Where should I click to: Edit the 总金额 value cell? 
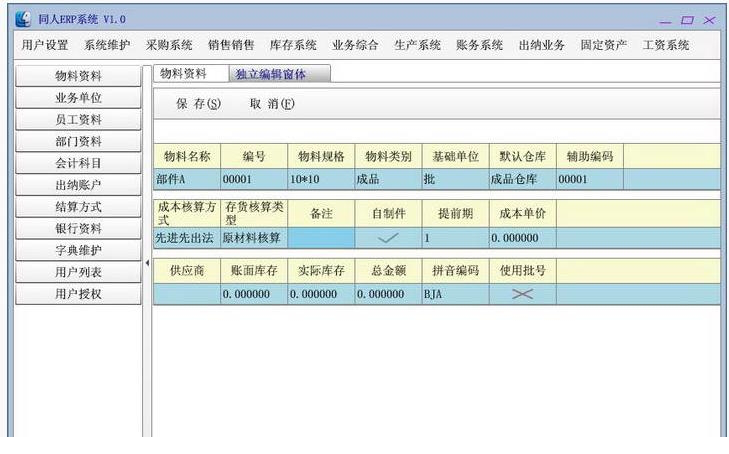click(388, 294)
